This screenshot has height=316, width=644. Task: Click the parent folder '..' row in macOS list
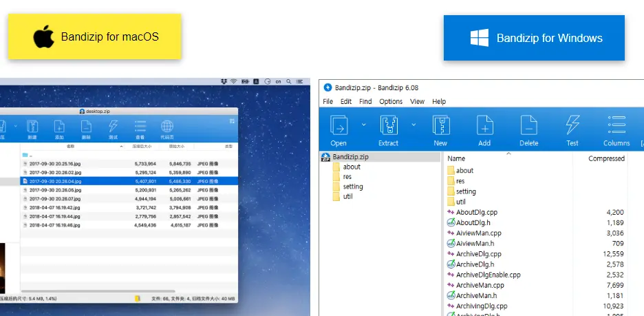point(129,155)
